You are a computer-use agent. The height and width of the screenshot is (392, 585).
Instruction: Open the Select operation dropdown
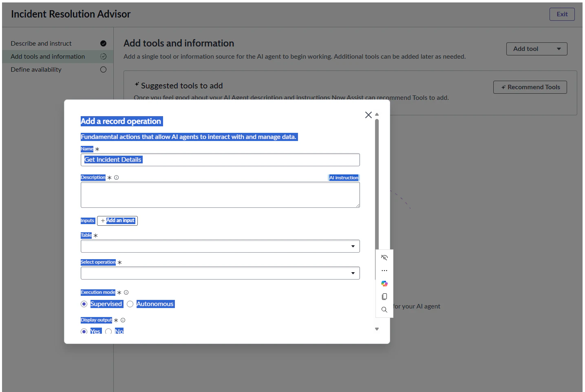point(220,273)
